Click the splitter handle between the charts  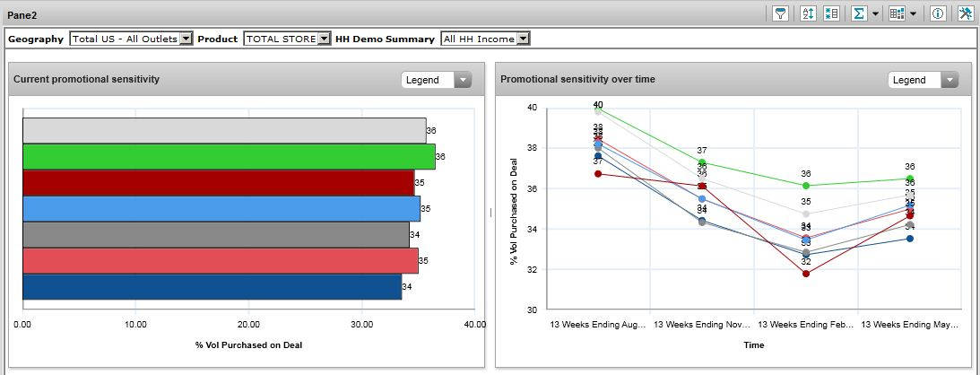click(490, 213)
